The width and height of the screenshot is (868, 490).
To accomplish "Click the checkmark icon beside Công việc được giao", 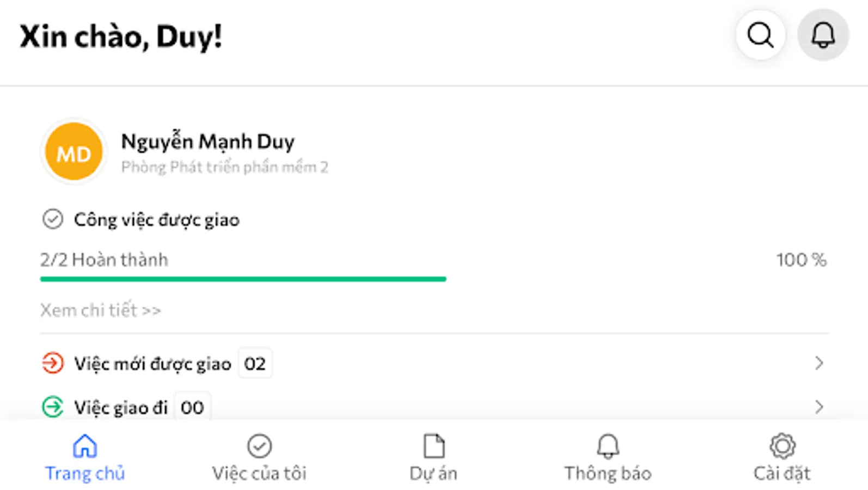I will point(53,219).
